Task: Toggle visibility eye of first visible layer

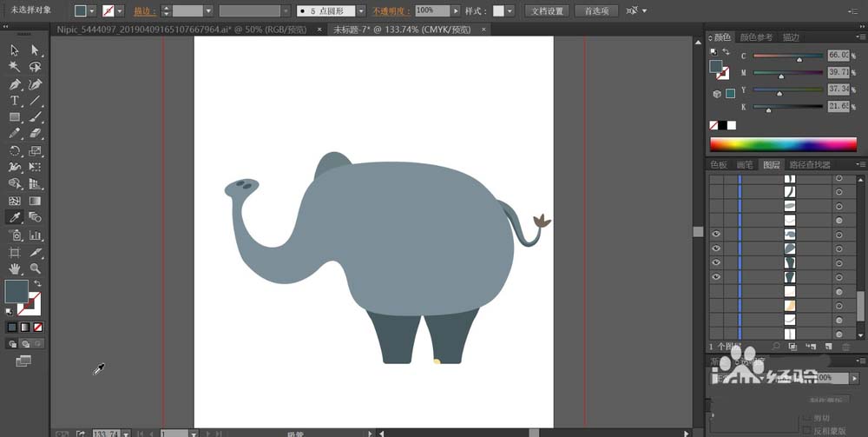Action: tap(716, 235)
